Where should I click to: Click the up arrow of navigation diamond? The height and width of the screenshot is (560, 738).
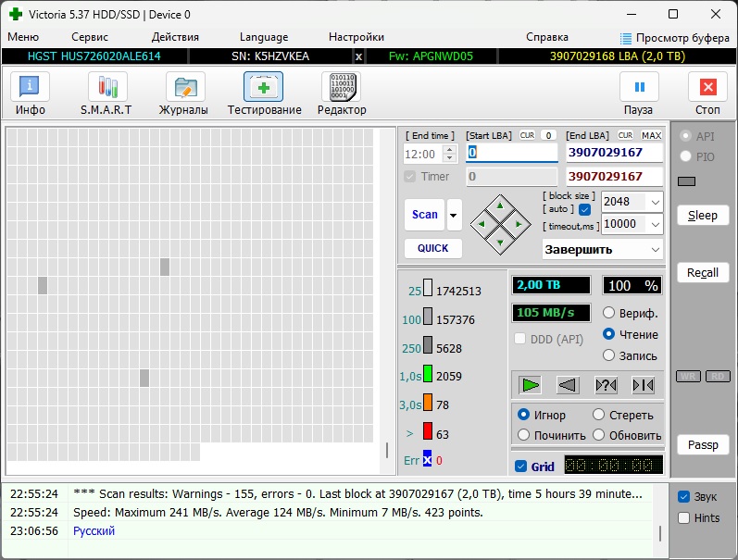[x=500, y=205]
